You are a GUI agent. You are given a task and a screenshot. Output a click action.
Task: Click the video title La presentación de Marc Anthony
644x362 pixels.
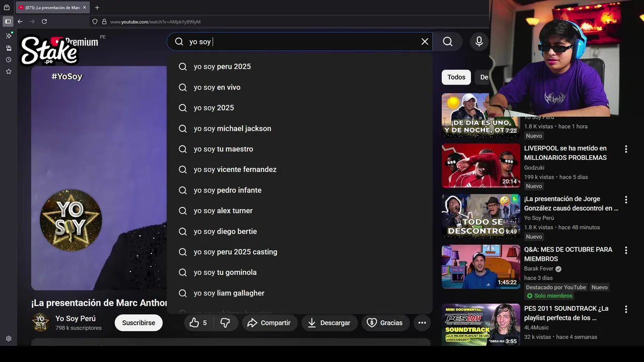[99, 303]
